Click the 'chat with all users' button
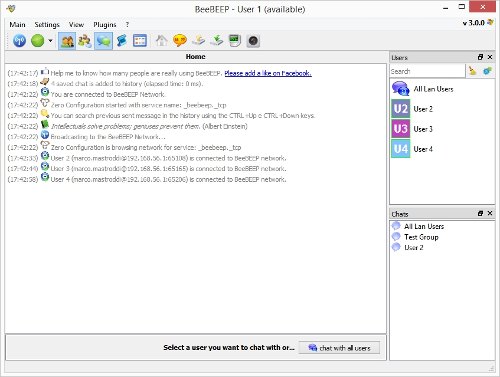 coord(339,348)
